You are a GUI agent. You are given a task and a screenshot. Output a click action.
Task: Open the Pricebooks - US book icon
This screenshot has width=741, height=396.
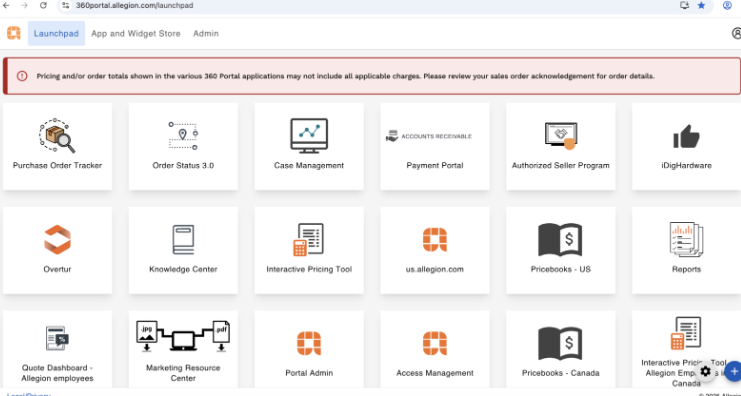[560, 240]
